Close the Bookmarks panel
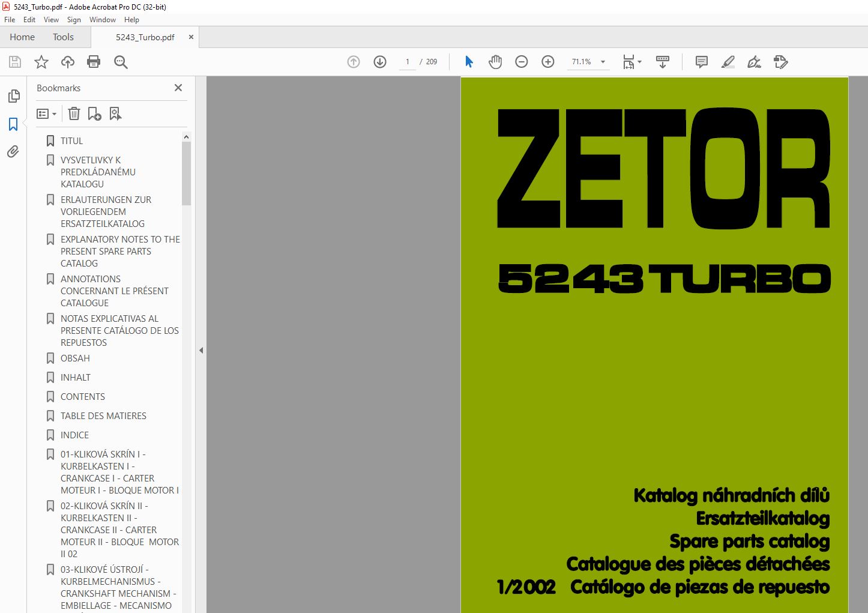The image size is (868, 613). pos(178,88)
